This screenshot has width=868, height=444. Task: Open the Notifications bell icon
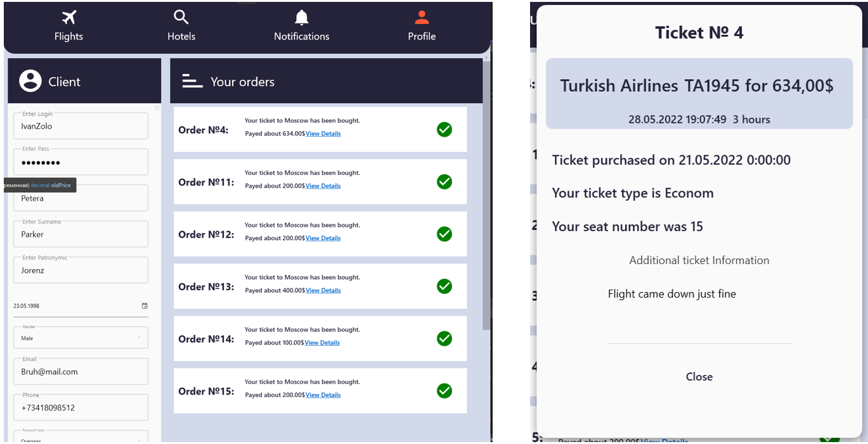pos(301,17)
